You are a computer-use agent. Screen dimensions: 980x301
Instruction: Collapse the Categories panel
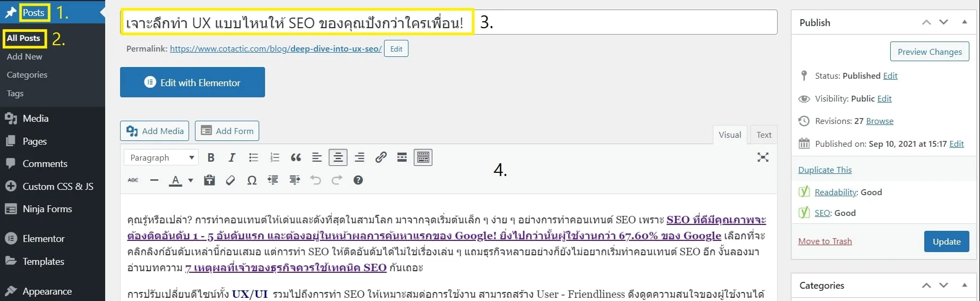click(x=965, y=285)
